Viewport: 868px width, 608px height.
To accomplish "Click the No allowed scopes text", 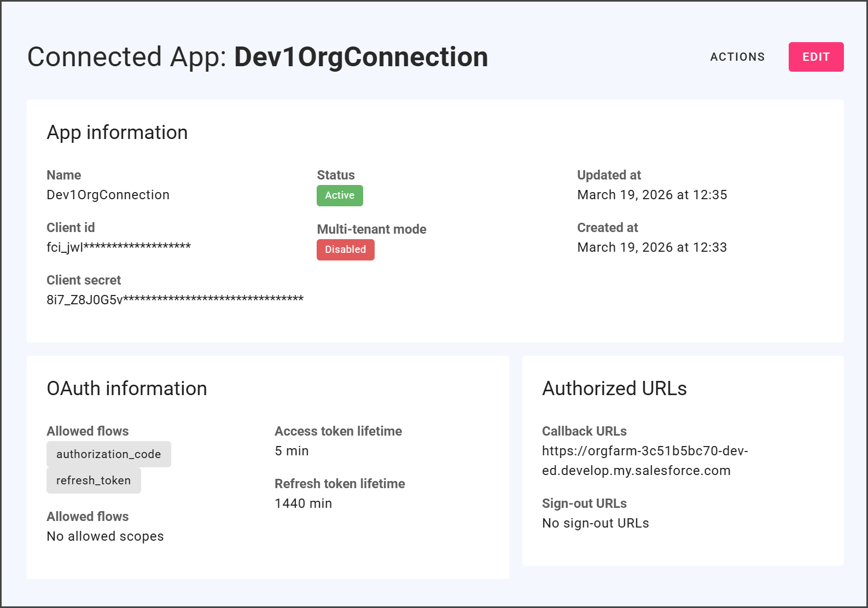I will [105, 536].
